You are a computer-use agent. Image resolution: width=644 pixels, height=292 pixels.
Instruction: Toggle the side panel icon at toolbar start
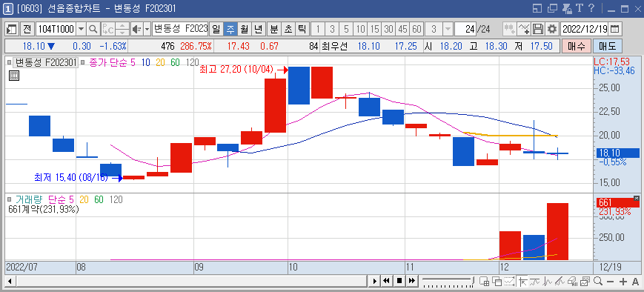[x=12, y=29]
